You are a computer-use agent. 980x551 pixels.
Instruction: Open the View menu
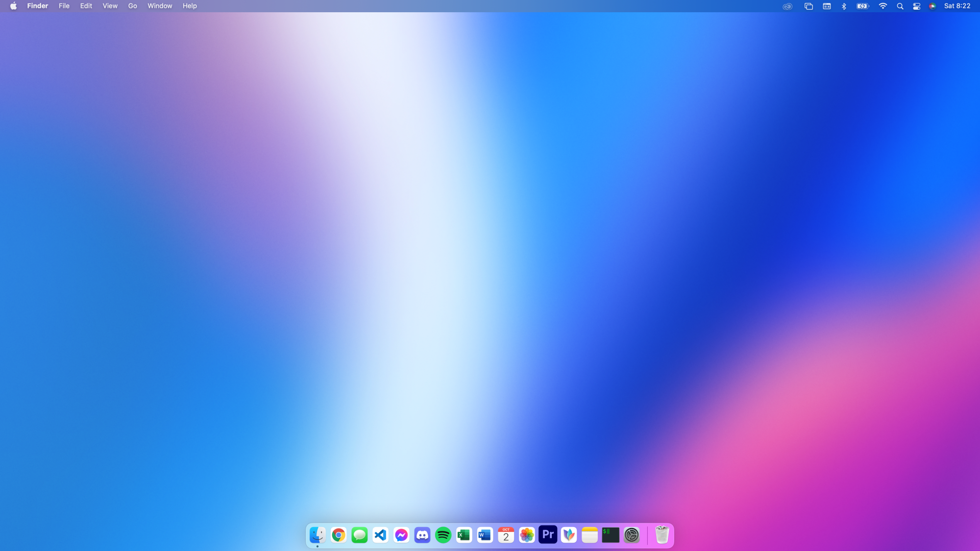click(x=110, y=6)
